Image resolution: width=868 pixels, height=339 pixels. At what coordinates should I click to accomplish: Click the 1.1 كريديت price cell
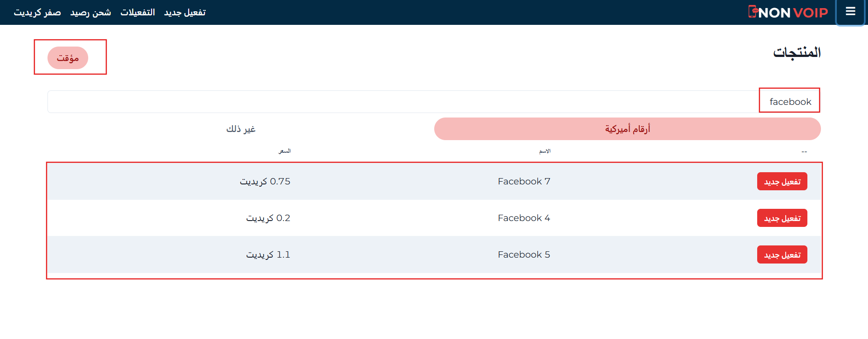(268, 254)
